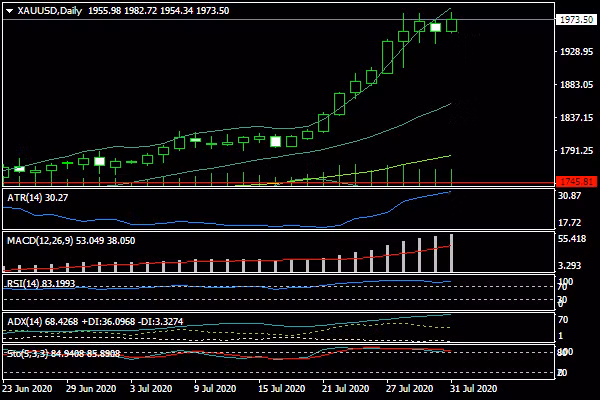Click the 21 Jul 2020 date marker

click(342, 387)
